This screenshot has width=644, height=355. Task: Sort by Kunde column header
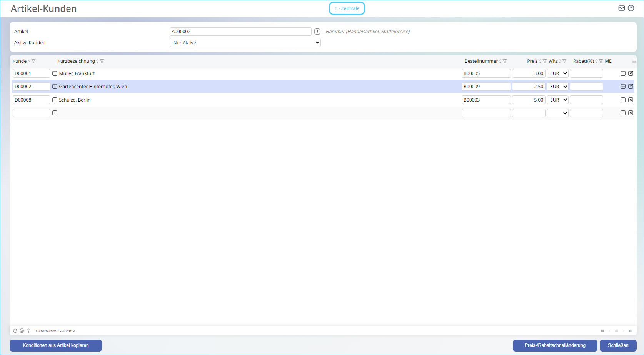pyautogui.click(x=20, y=61)
